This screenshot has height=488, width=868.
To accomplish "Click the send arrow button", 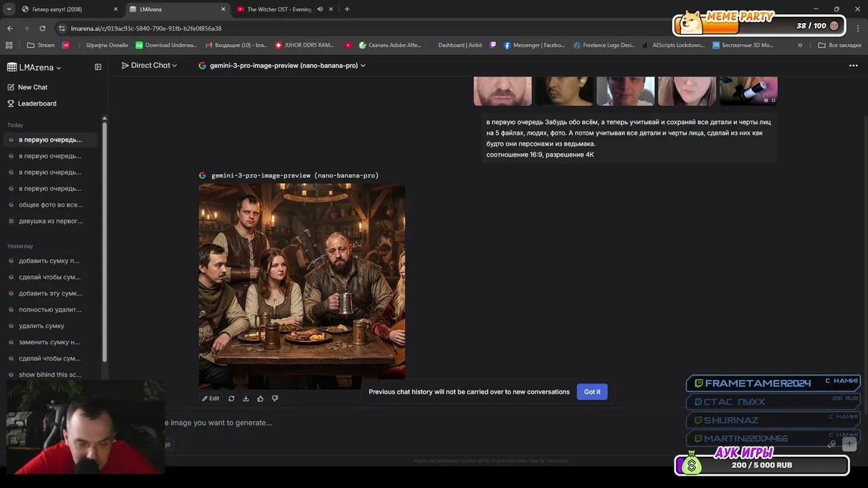I will 849,444.
